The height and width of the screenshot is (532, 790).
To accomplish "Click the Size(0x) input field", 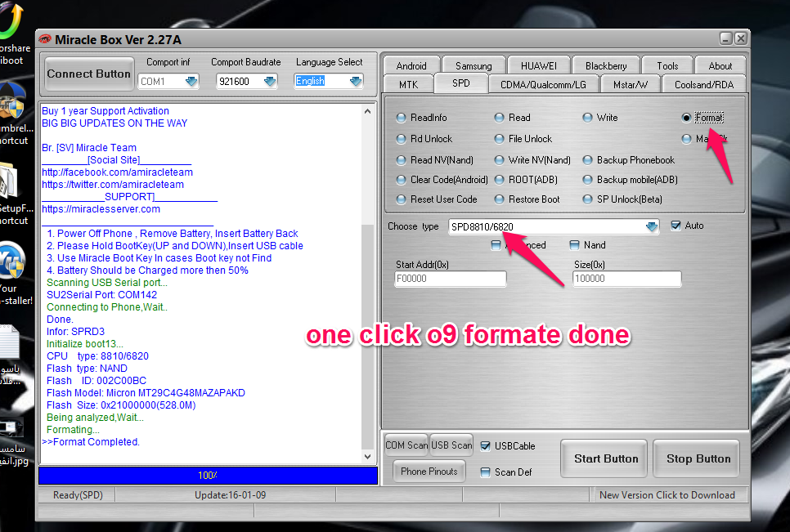I will [x=626, y=279].
